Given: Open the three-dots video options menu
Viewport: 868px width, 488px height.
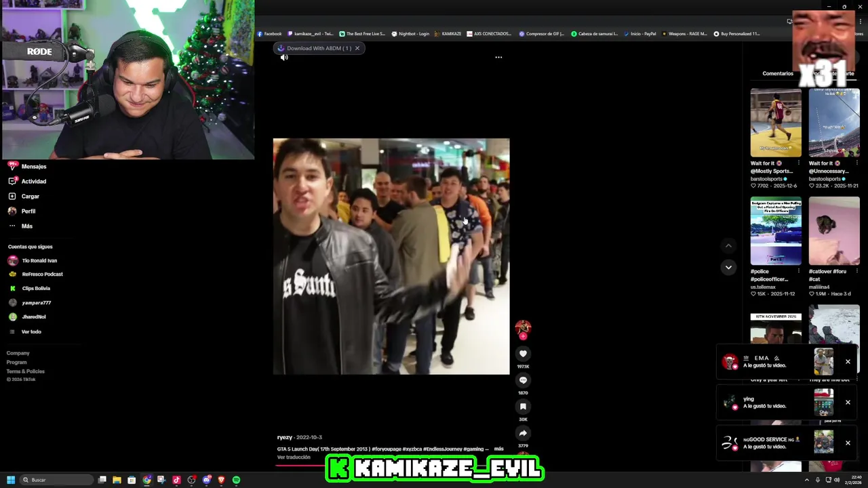Looking at the screenshot, I should coord(498,58).
